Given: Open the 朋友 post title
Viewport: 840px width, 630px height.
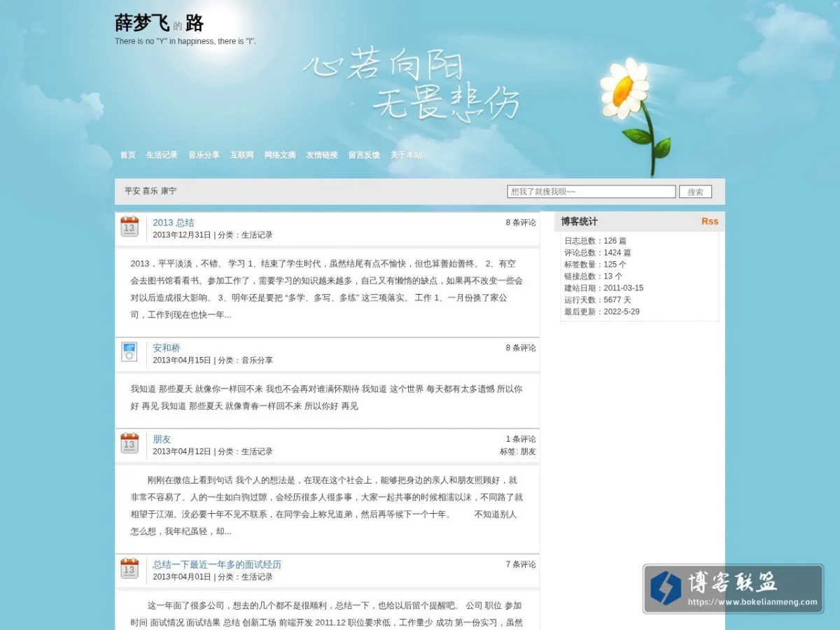Looking at the screenshot, I should pos(162,440).
